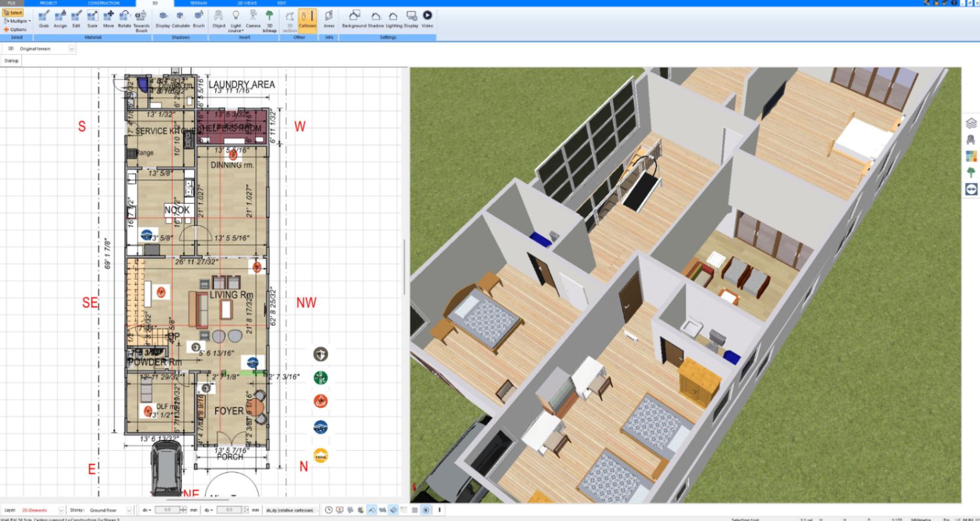Open the FILE menu

point(11,3)
